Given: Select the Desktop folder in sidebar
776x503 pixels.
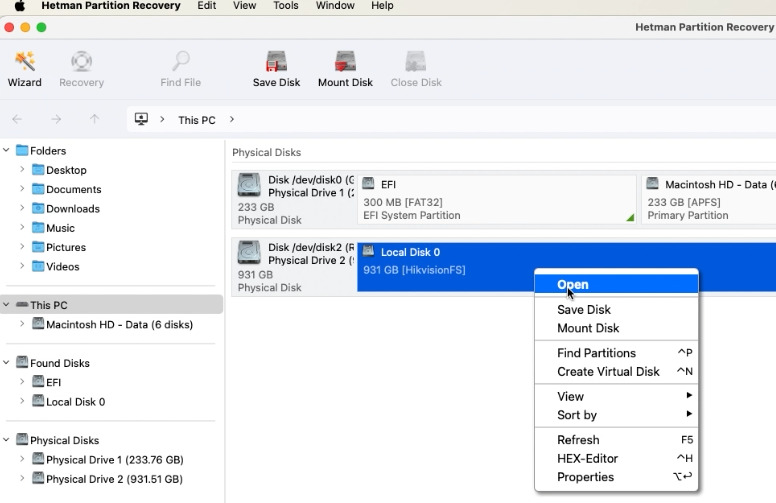Looking at the screenshot, I should point(66,170).
